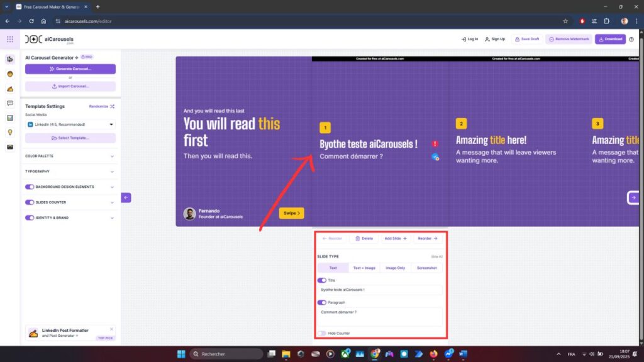The width and height of the screenshot is (644, 362).
Task: Click Add Slide button
Action: pos(396,238)
